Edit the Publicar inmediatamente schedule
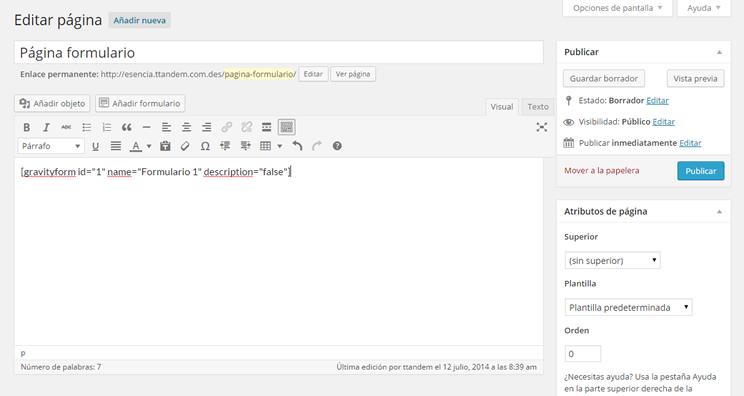The height and width of the screenshot is (396, 744). 690,143
